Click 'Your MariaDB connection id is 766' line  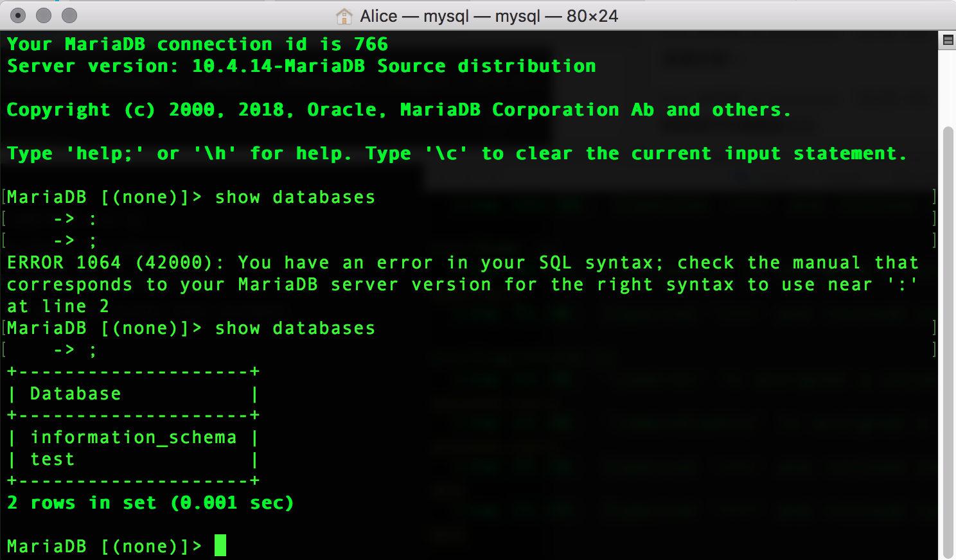198,44
